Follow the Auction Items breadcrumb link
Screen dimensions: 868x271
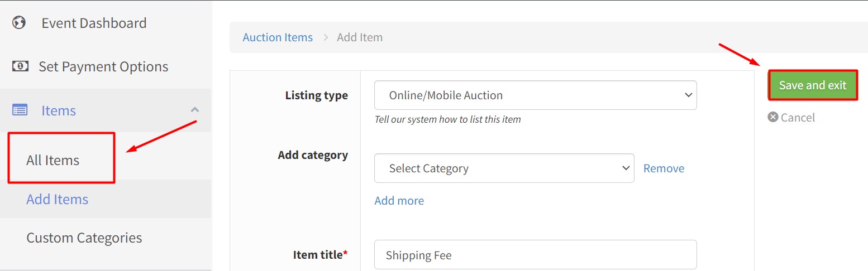click(278, 37)
